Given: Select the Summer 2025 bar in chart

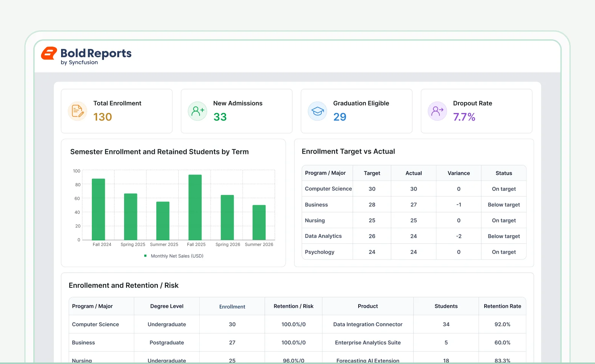Looking at the screenshot, I should (163, 221).
